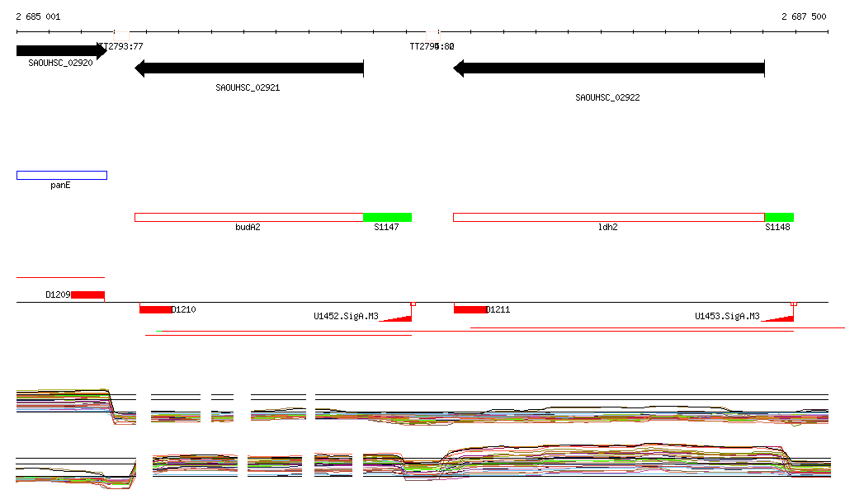Image resolution: width=845 pixels, height=504 pixels.
Task: Click the long red line below D1210
Action: tap(278, 335)
